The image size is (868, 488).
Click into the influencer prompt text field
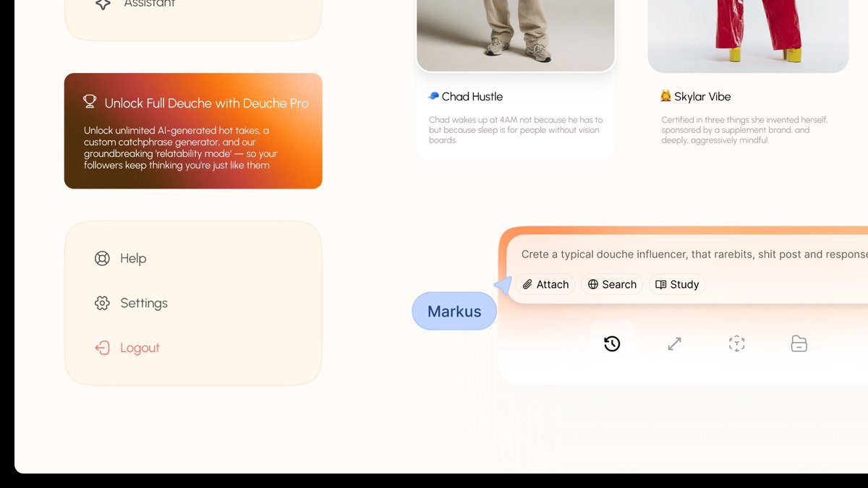coord(694,254)
